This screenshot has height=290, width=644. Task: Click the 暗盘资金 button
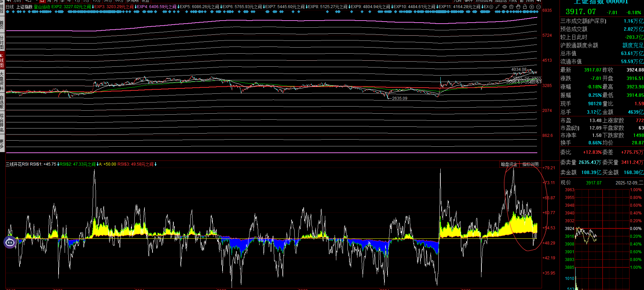tap(509, 164)
